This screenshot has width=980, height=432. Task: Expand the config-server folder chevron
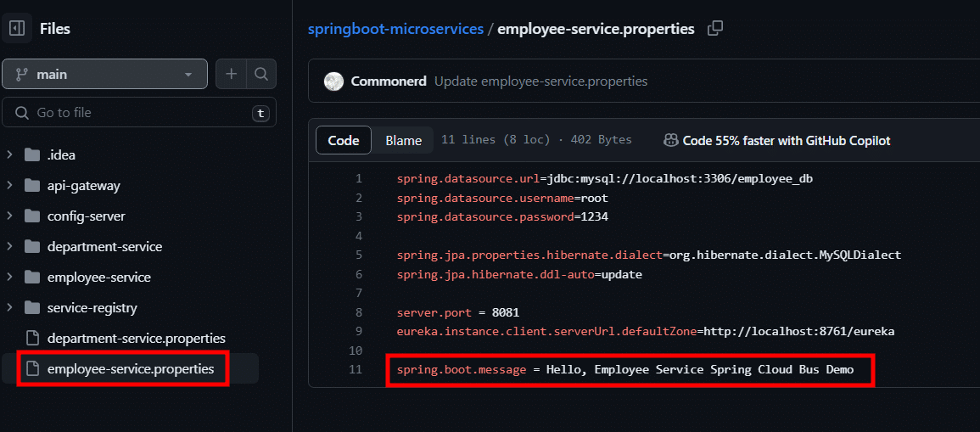[x=9, y=216]
